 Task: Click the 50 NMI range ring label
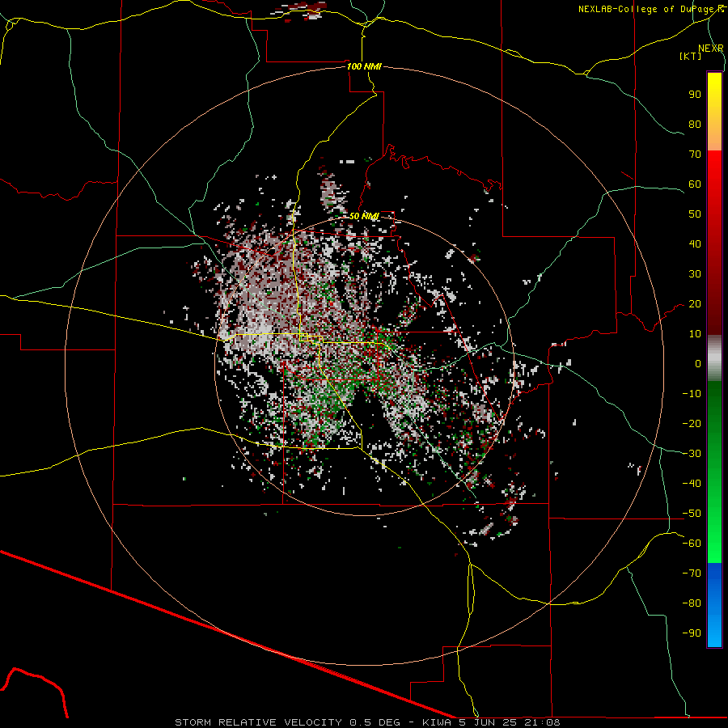pyautogui.click(x=364, y=216)
